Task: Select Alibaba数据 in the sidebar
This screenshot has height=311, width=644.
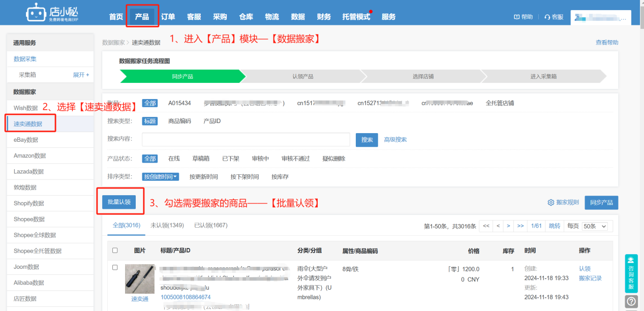Action: (x=29, y=283)
